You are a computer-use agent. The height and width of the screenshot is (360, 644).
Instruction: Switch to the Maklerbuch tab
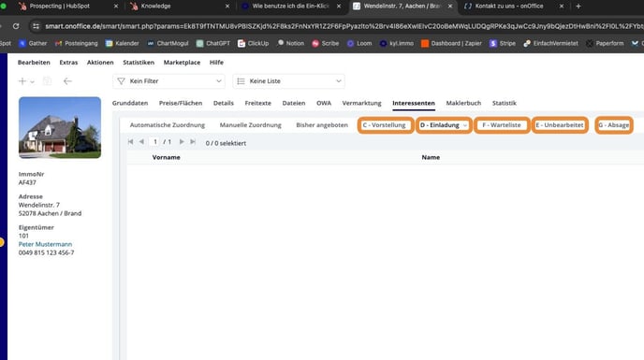point(463,103)
